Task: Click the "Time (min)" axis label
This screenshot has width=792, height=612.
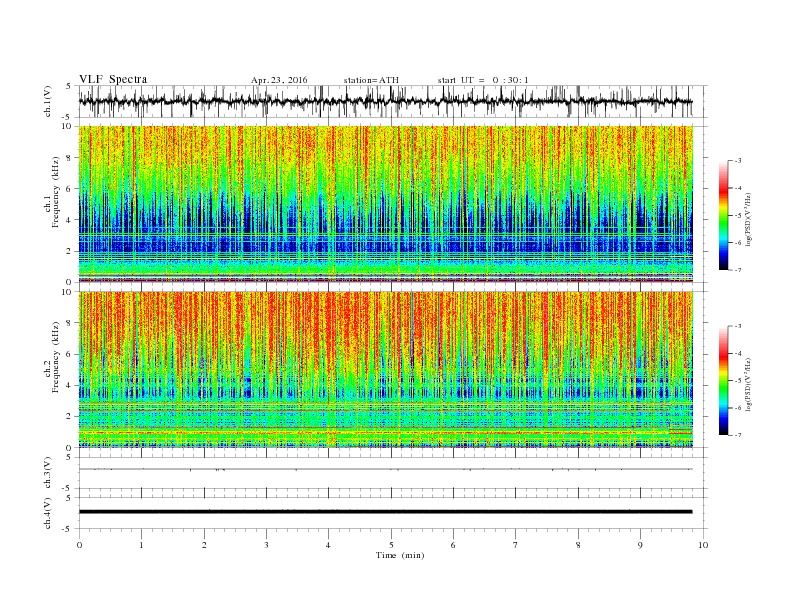Action: tap(400, 555)
